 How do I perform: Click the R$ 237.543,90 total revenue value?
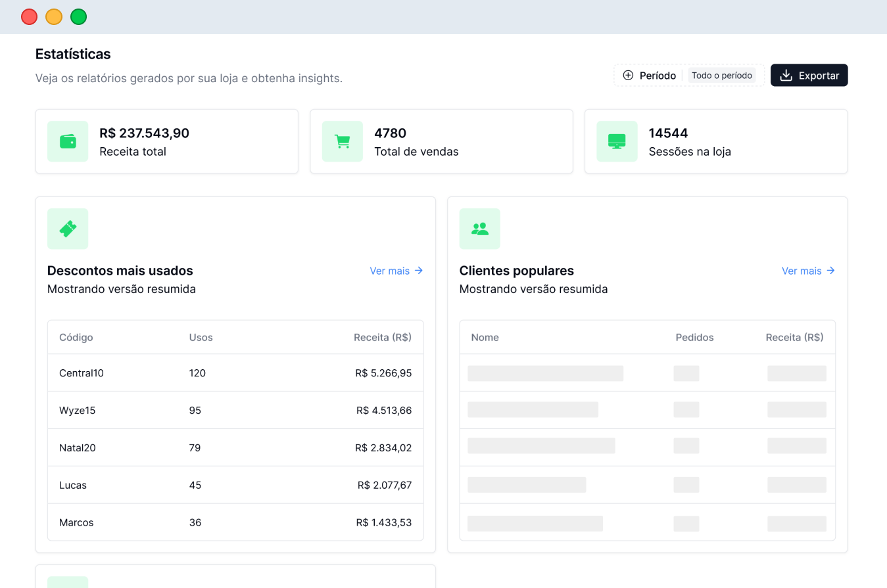click(x=145, y=133)
